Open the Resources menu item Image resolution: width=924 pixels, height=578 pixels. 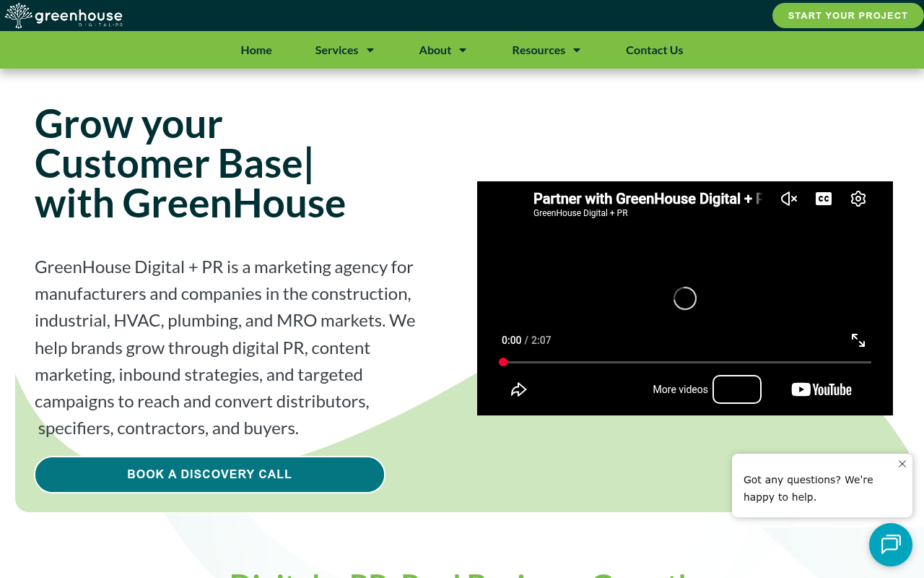coord(539,50)
